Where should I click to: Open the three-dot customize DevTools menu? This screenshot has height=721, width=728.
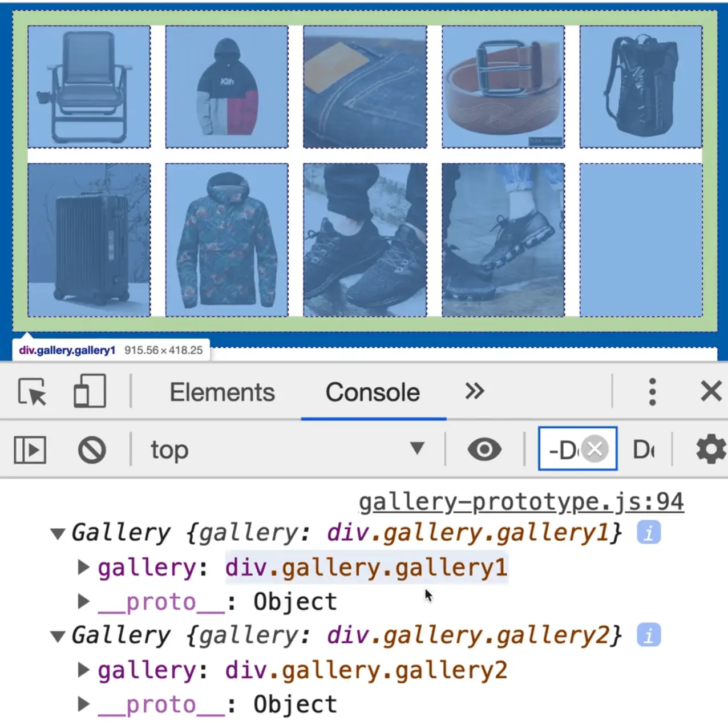point(652,391)
